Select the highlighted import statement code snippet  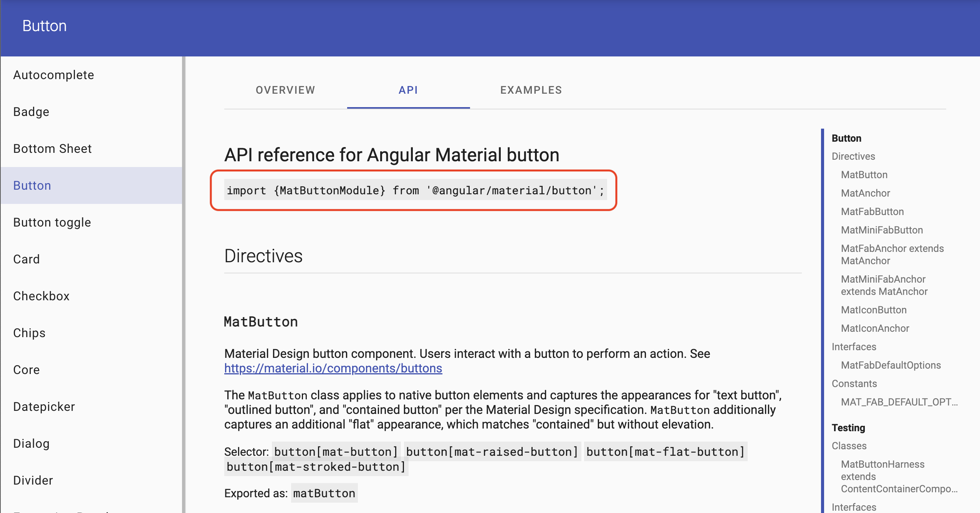[415, 190]
